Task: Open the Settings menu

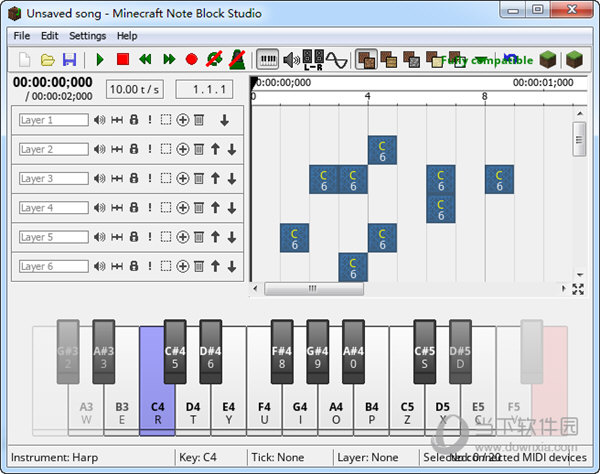Action: pos(87,36)
